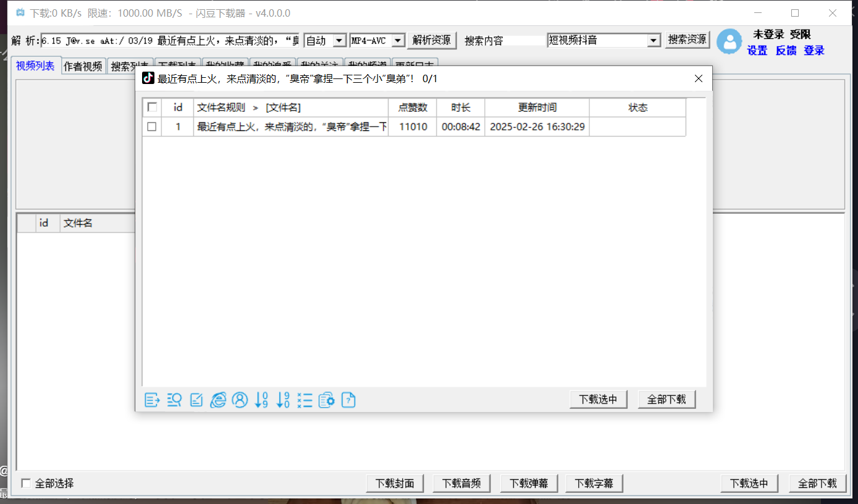This screenshot has height=504, width=858.
Task: Open the 设置 link
Action: click(757, 51)
